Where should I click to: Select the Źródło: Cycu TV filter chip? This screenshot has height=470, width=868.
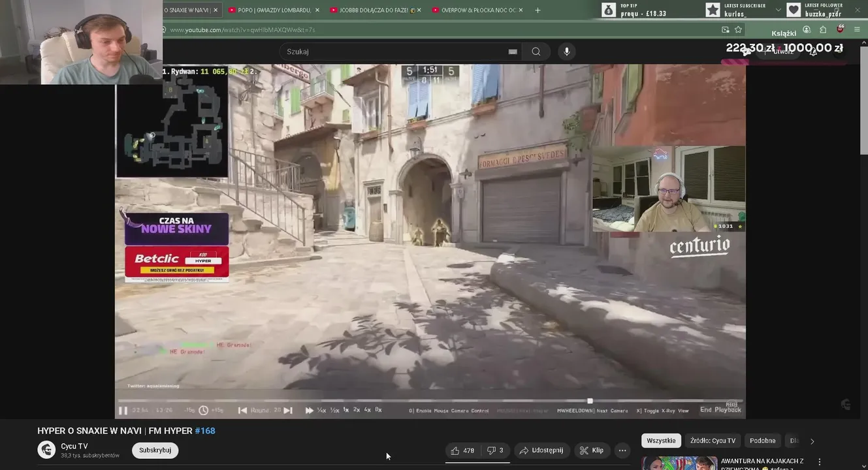pos(713,441)
